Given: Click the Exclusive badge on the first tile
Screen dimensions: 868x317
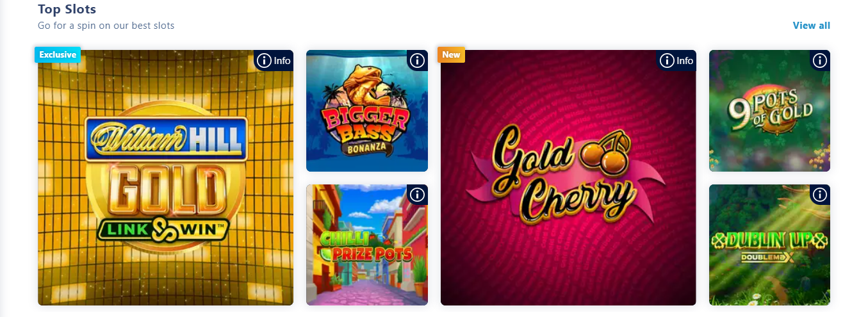Looking at the screenshot, I should click(58, 54).
